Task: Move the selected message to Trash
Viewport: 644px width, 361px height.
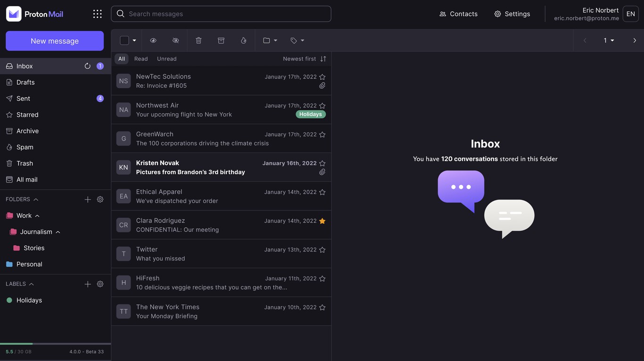Action: [197, 39]
